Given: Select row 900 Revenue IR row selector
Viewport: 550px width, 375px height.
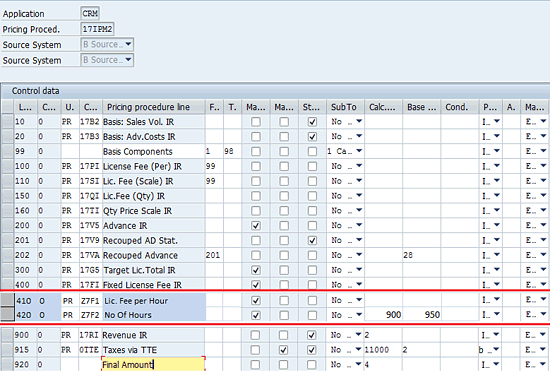Looking at the screenshot, I should 7,335.
